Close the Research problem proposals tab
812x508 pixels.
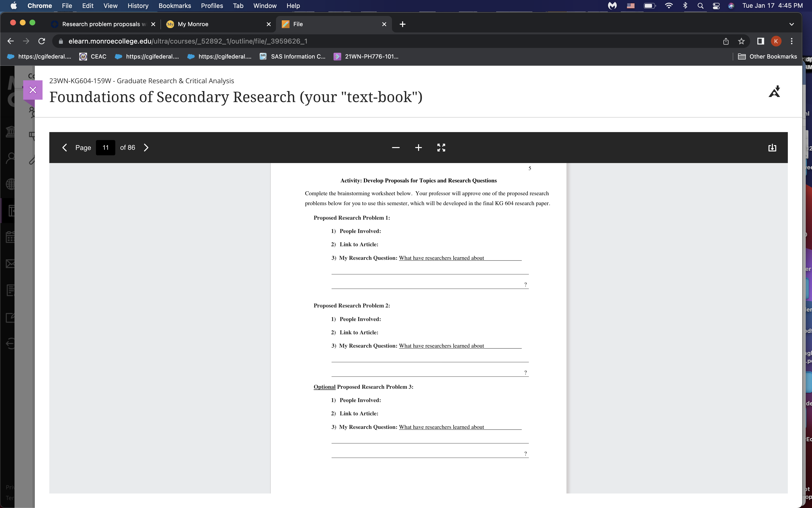[x=153, y=24]
